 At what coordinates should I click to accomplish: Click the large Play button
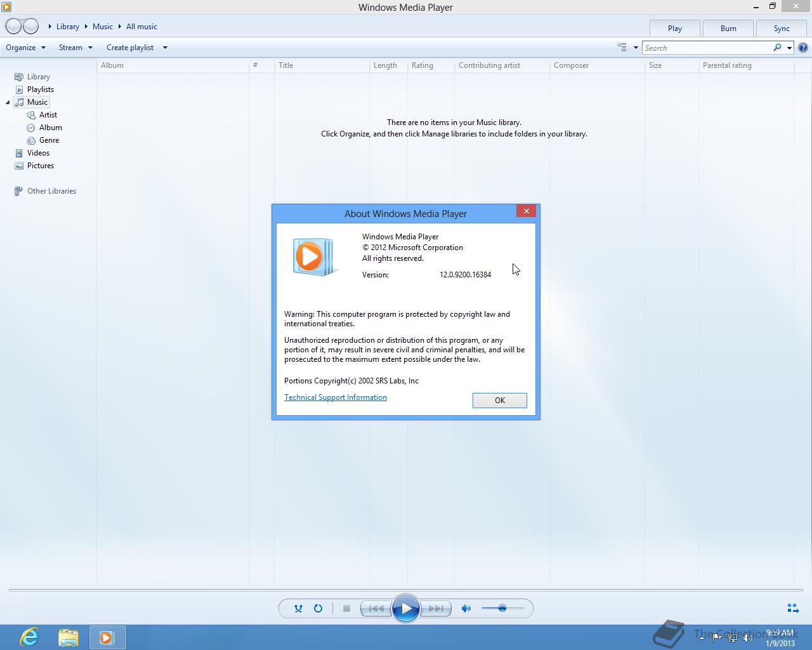tap(406, 609)
